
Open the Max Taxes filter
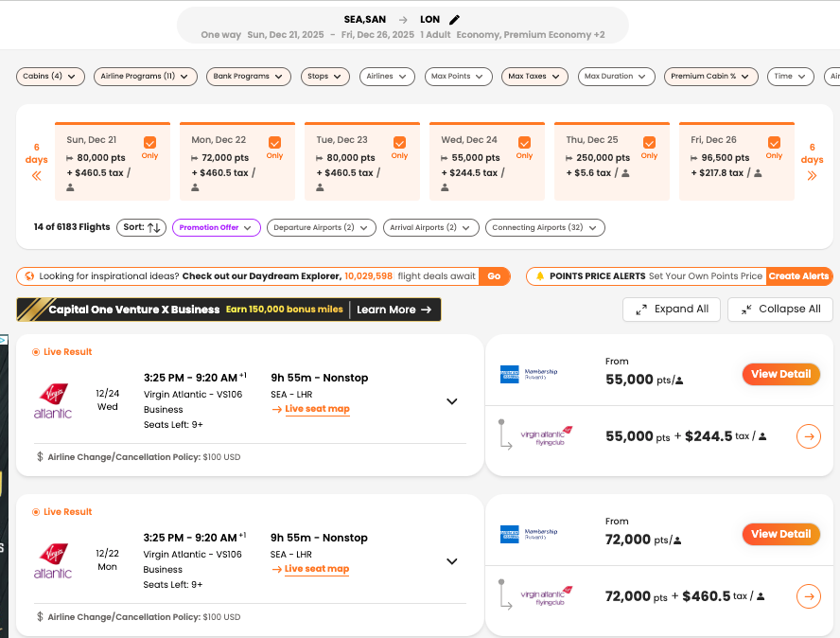(x=534, y=76)
